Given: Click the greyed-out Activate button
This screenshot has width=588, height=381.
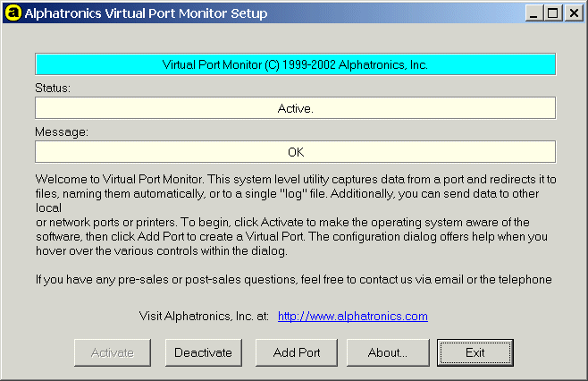Looking at the screenshot, I should (112, 352).
